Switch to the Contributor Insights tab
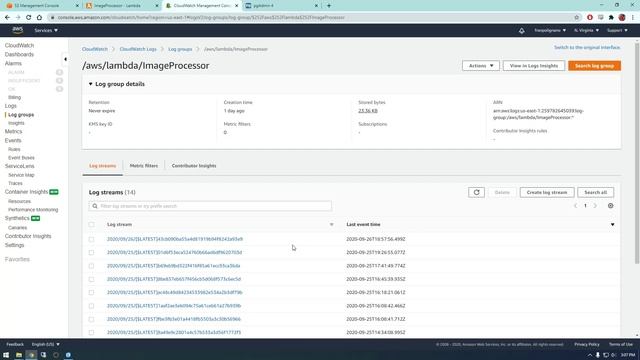Screen dimensions: 640x360 [194, 166]
